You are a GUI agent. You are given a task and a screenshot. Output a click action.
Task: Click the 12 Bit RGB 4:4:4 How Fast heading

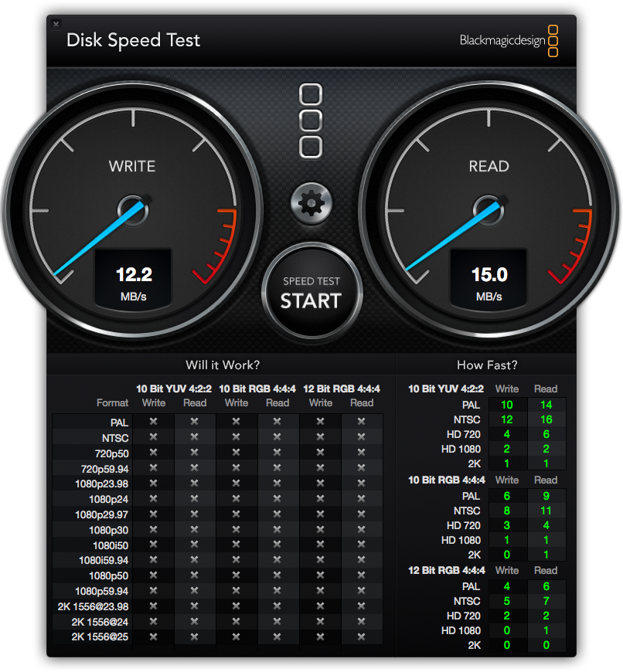(446, 571)
